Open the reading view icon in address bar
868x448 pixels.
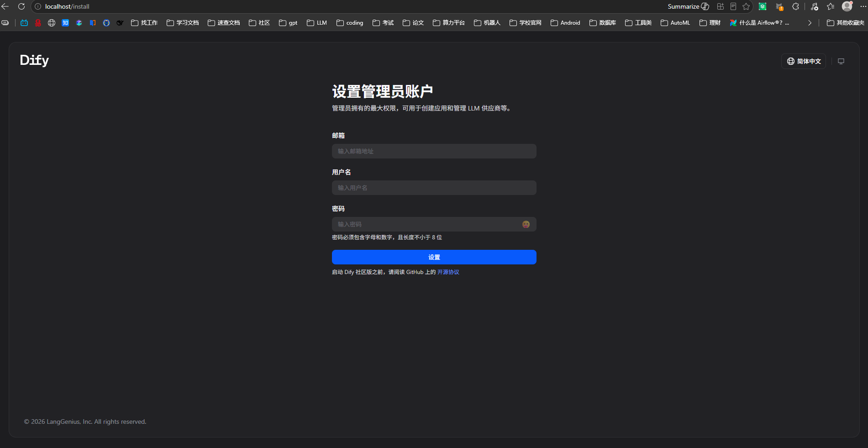tap(733, 6)
